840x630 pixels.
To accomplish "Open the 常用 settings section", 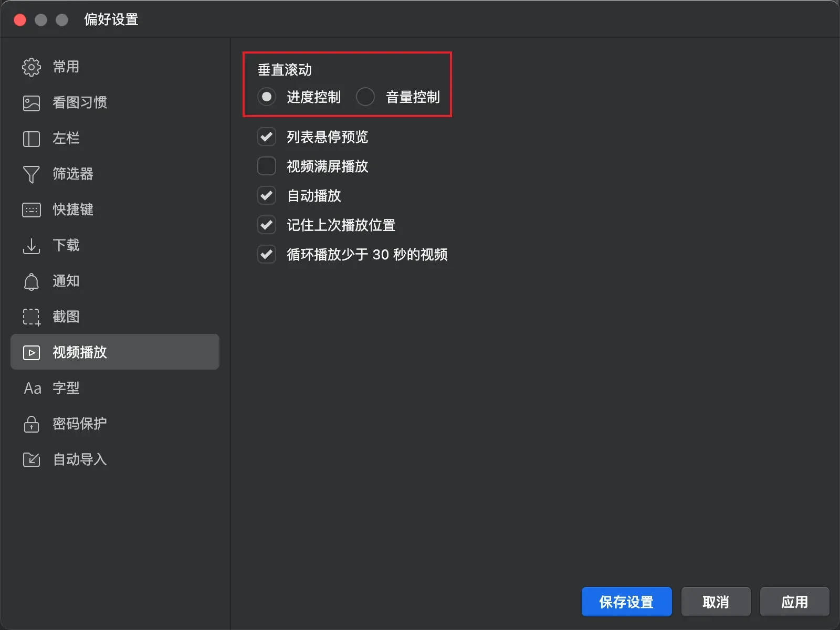I will 115,67.
